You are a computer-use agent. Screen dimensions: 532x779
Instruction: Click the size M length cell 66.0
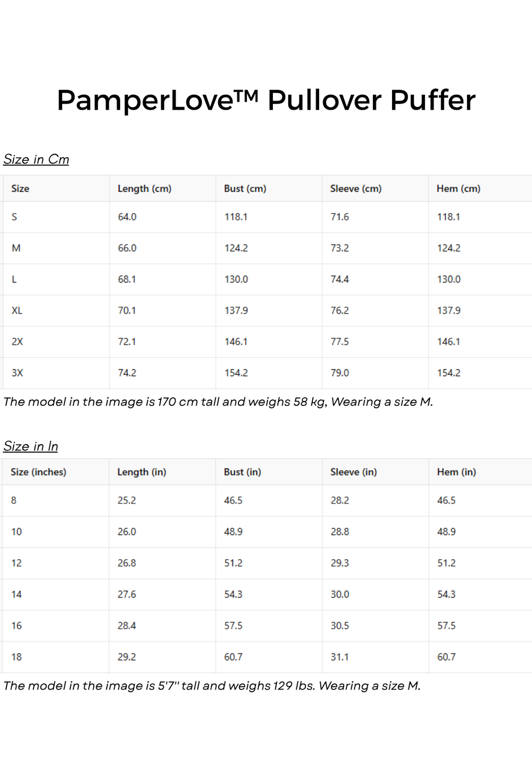click(127, 248)
